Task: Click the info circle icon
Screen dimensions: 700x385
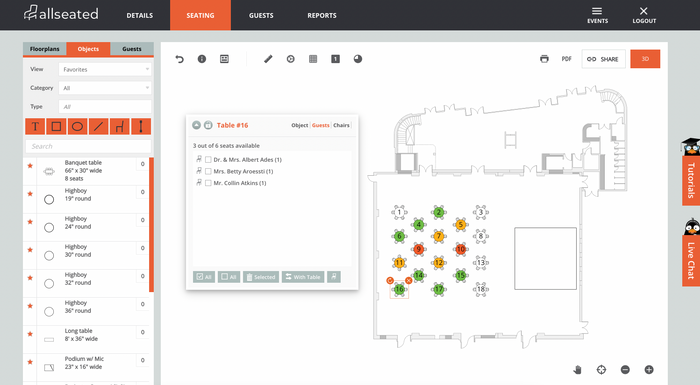Action: (202, 59)
